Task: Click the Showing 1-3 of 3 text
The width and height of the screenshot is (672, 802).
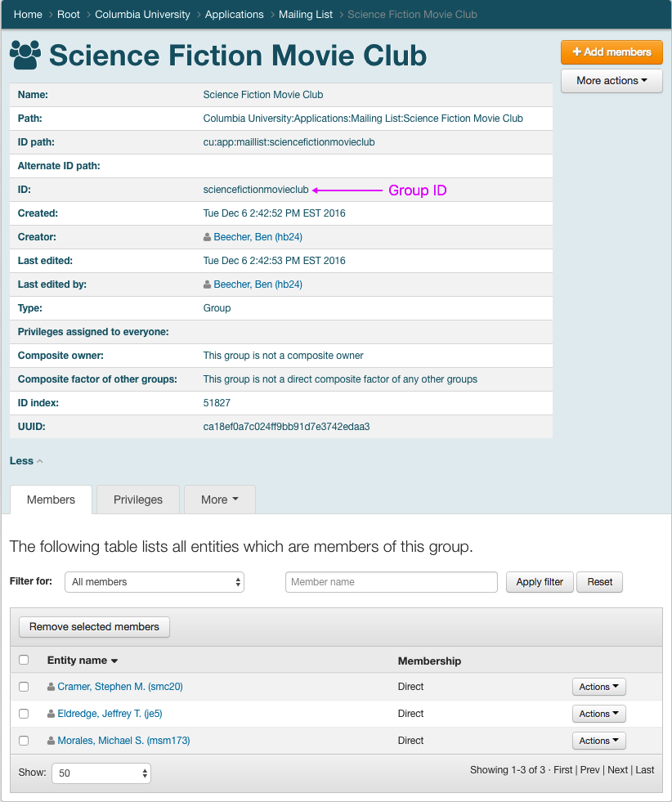Action: tap(508, 770)
